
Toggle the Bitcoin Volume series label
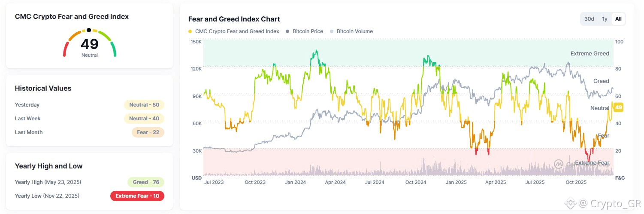tap(354, 31)
